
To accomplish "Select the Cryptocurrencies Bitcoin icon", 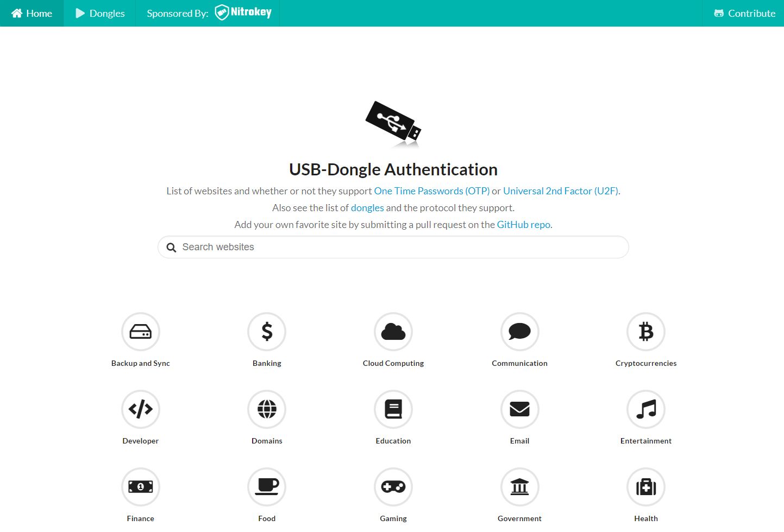I will click(645, 332).
